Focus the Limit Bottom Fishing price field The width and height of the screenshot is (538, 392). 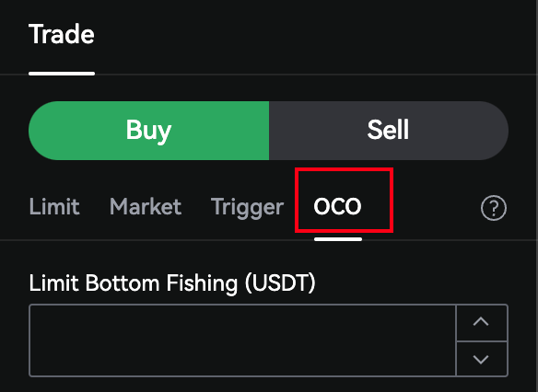pos(242,340)
